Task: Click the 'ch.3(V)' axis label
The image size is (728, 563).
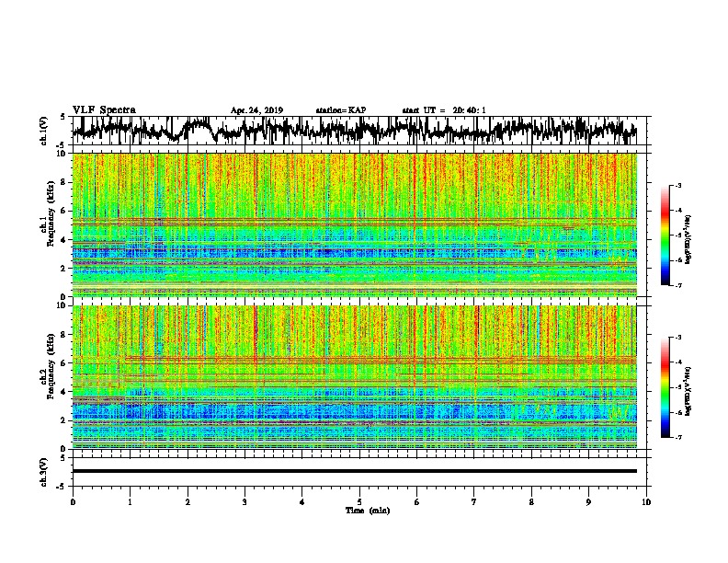Action: [x=44, y=472]
